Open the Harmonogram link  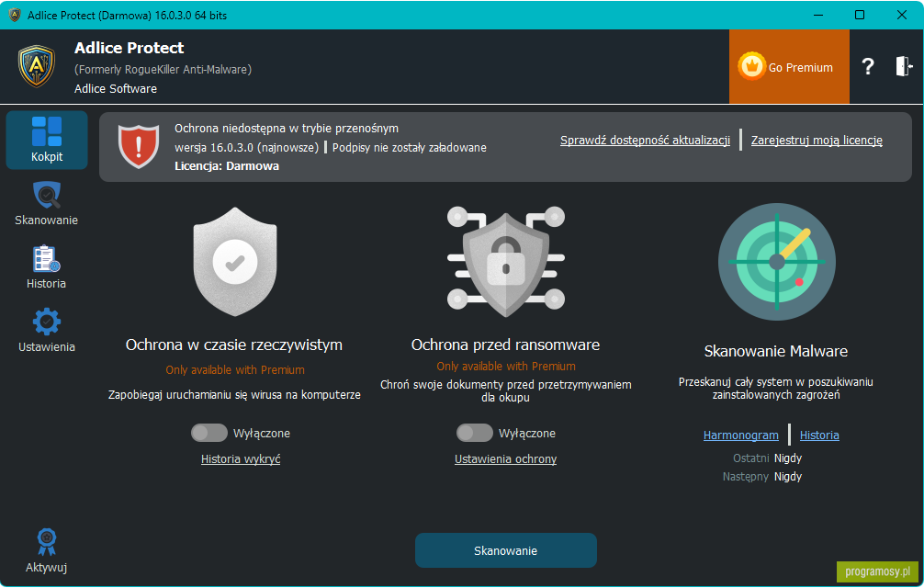(x=740, y=435)
